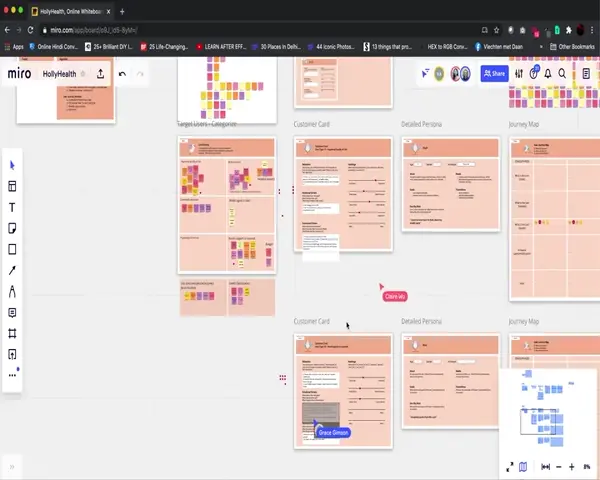The image size is (600, 480).
Task: Select the lower Customer Card frame label
Action: pos(311,322)
